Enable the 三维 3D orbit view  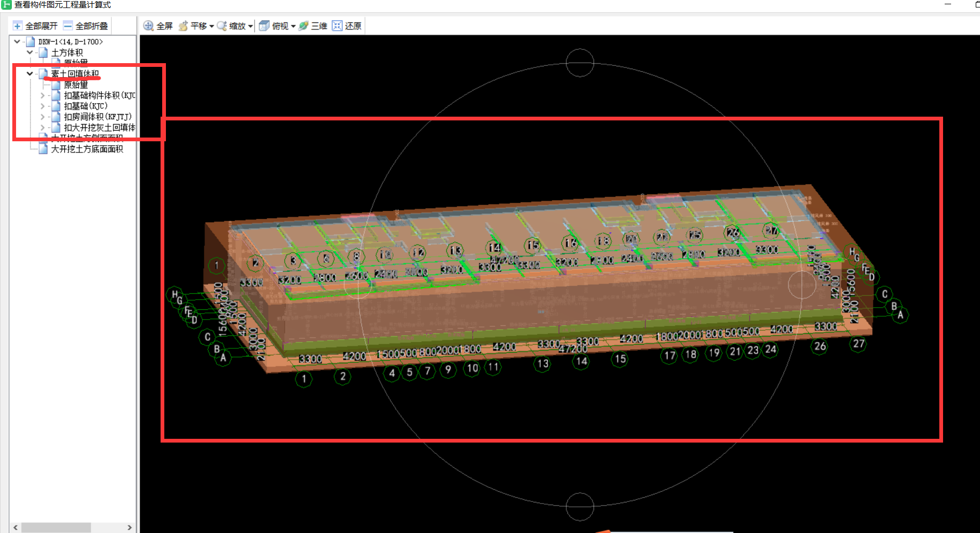click(313, 26)
